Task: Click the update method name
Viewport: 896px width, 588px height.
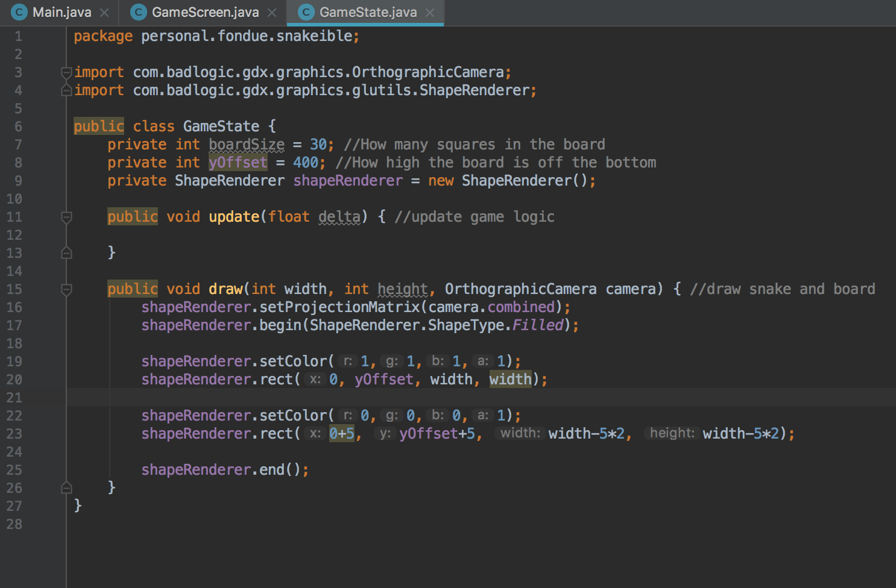Action: click(x=234, y=217)
